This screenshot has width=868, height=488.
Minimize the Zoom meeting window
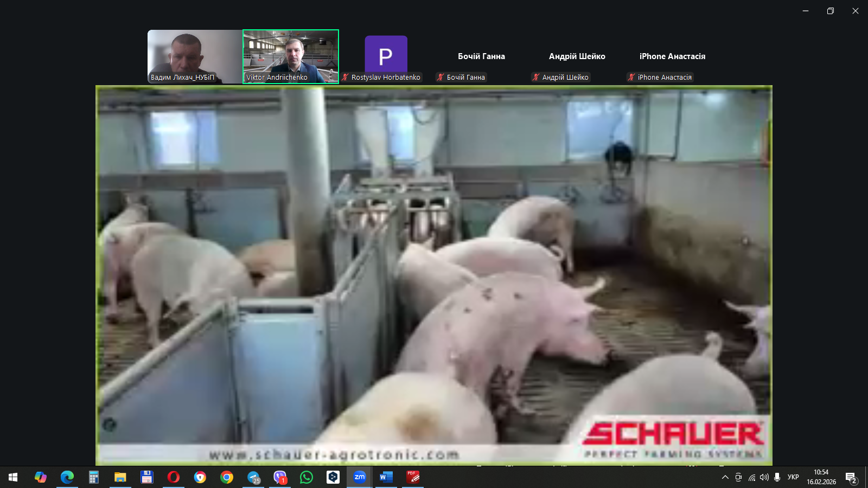tap(806, 11)
